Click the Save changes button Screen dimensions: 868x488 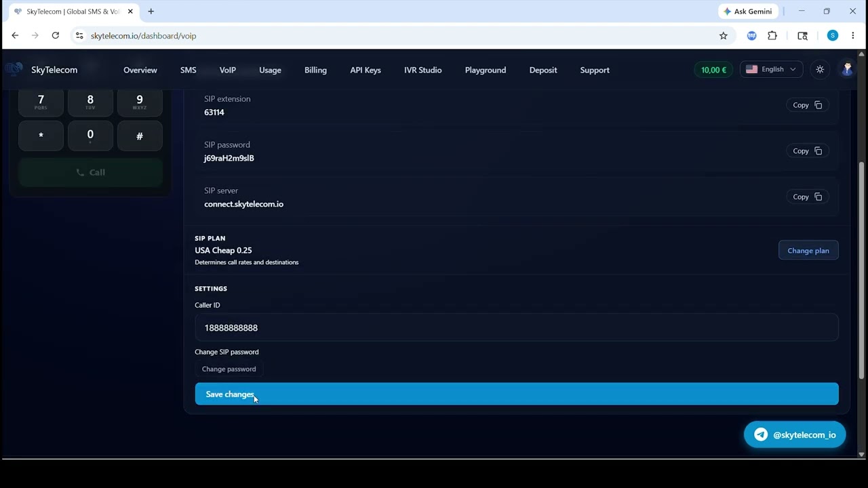(517, 394)
